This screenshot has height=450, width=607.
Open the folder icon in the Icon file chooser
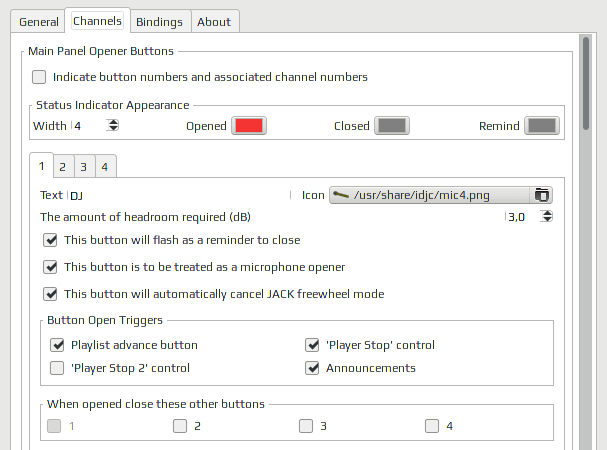pos(542,195)
